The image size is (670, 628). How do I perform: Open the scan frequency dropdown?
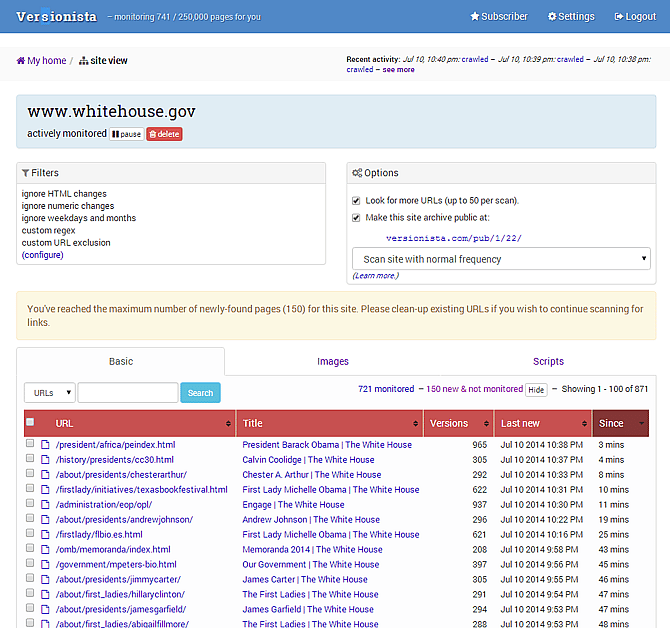501,259
